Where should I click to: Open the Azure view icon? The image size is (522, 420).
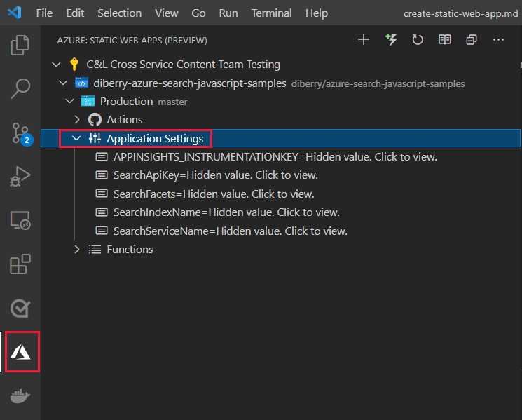pos(20,352)
